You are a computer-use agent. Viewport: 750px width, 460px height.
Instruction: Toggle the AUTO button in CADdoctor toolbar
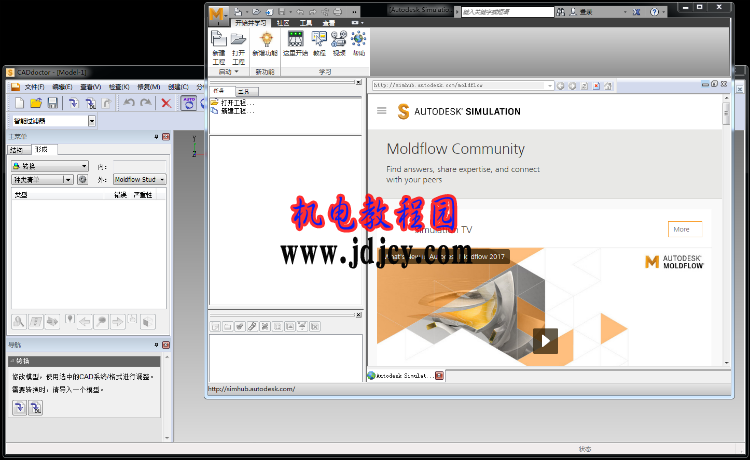tap(188, 103)
